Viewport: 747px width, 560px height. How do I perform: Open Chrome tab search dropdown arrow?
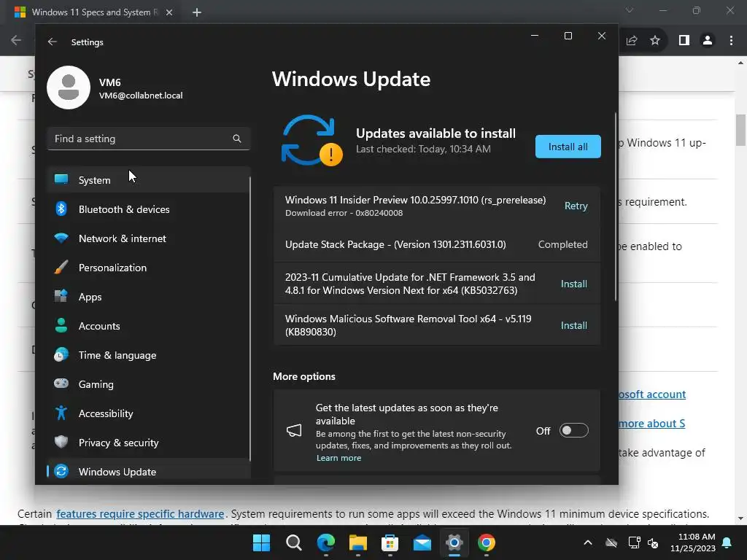coord(630,10)
